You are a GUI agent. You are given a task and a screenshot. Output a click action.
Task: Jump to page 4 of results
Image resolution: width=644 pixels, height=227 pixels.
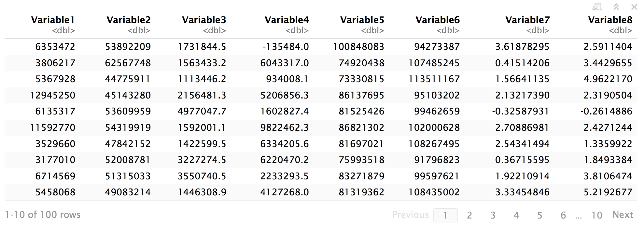pyautogui.click(x=516, y=215)
